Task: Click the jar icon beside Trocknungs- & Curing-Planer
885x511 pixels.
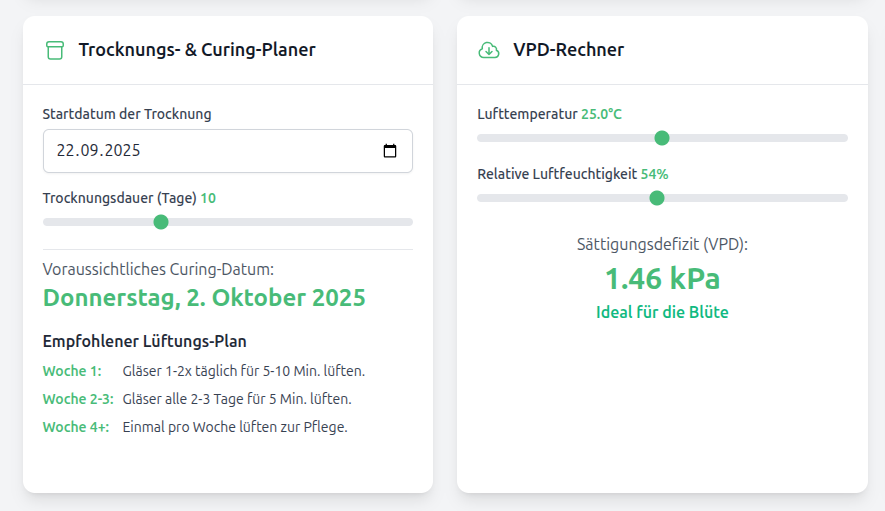Action: point(55,50)
